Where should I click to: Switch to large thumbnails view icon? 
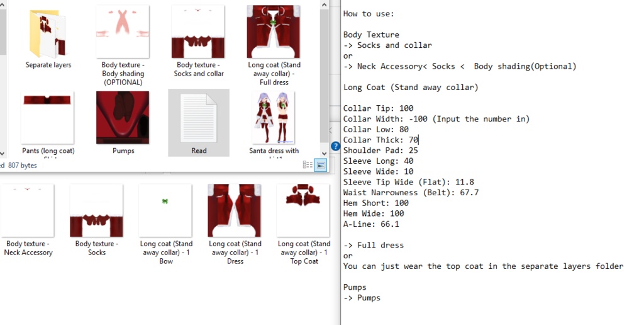pyautogui.click(x=321, y=165)
